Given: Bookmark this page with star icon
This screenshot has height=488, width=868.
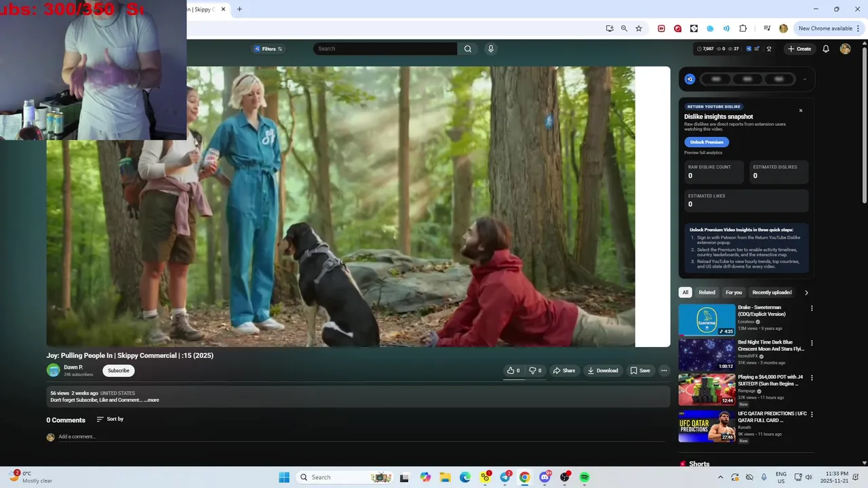Looking at the screenshot, I should click(639, 28).
